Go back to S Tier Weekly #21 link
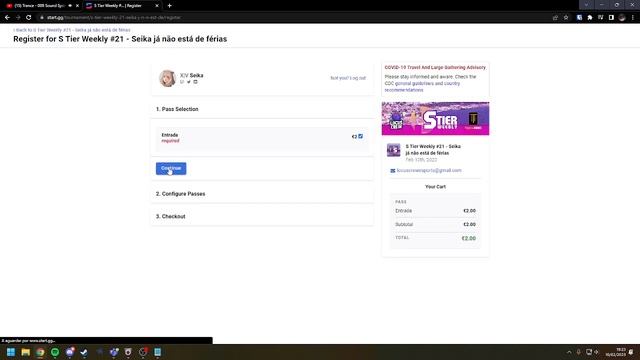This screenshot has height=360, width=640. pyautogui.click(x=72, y=30)
